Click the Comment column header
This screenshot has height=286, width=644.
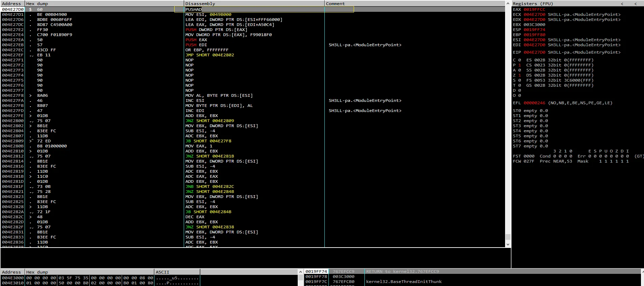click(x=414, y=4)
